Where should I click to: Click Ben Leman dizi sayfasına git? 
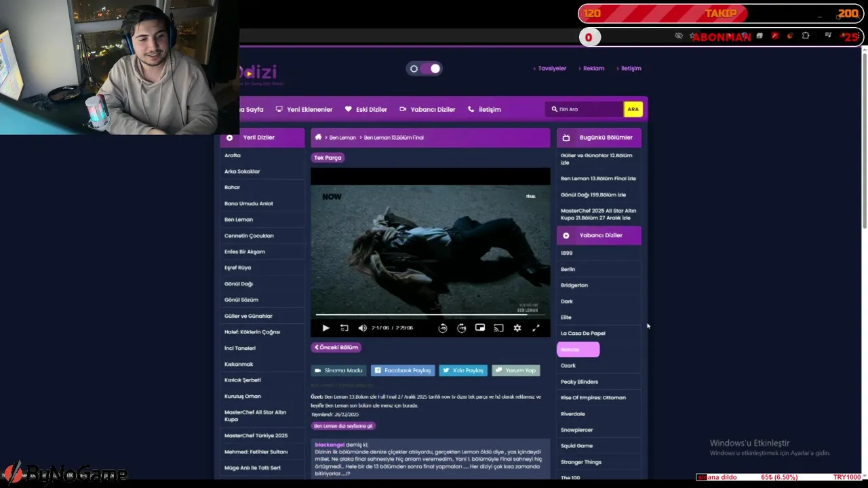pyautogui.click(x=343, y=426)
